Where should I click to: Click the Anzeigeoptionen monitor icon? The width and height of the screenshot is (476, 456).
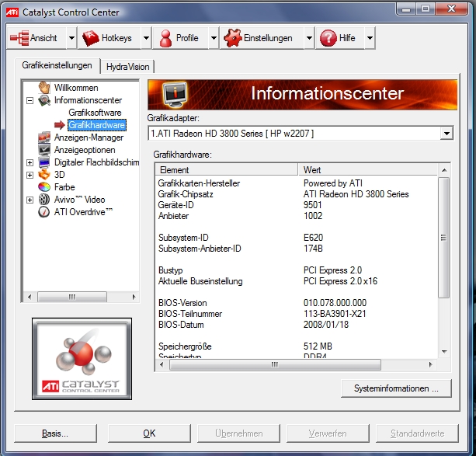44,150
